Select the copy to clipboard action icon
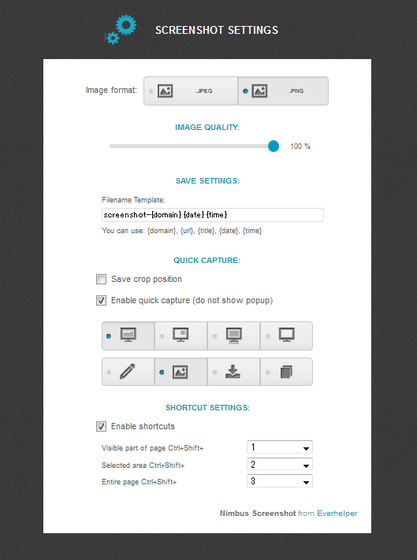 tap(286, 372)
